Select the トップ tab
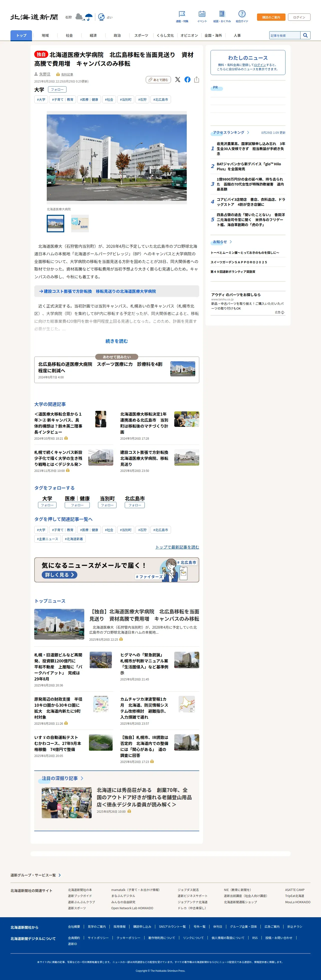The height and width of the screenshot is (980, 321). pyautogui.click(x=21, y=35)
